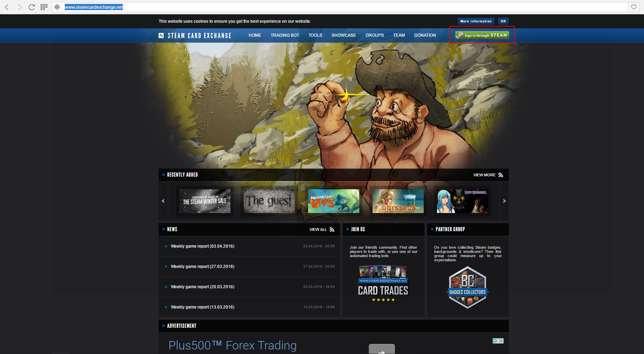Click the VIEW ALL news link
Screen dimensions: 644x354
(x=318, y=229)
